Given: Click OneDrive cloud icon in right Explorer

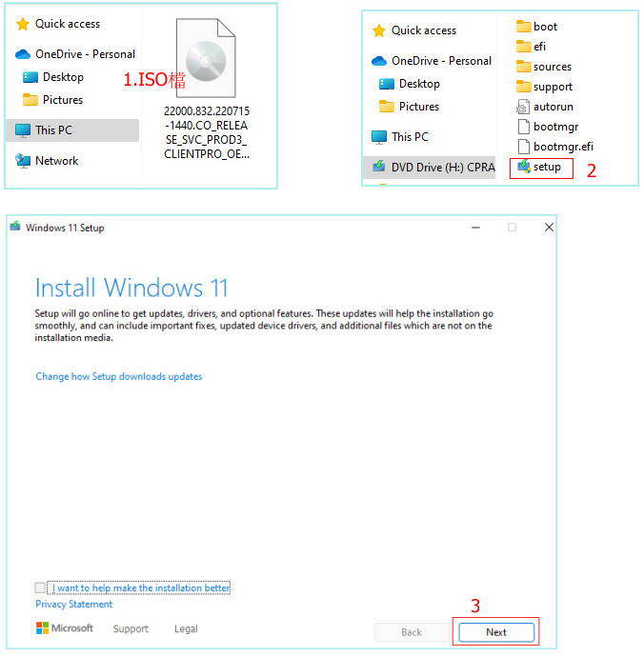Looking at the screenshot, I should (379, 61).
